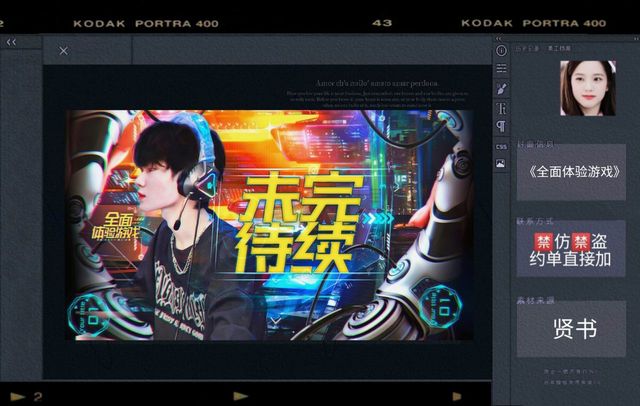Click the portrait avatar thumbnail

pos(587,90)
